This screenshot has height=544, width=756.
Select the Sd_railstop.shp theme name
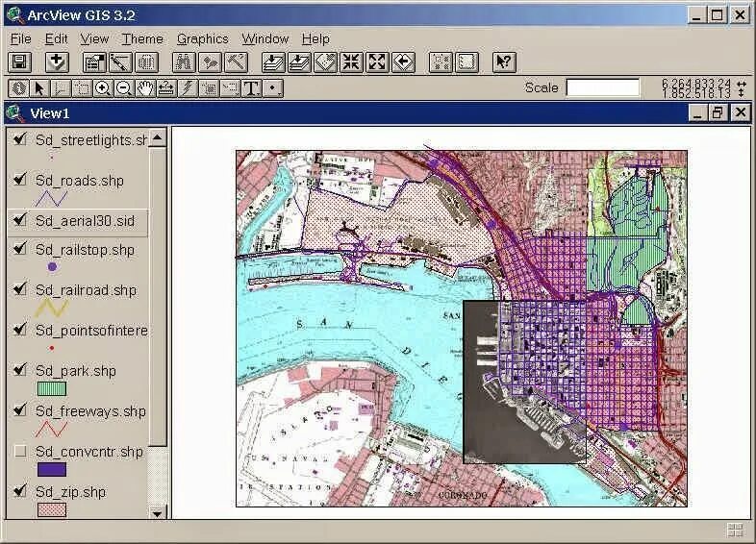85,250
